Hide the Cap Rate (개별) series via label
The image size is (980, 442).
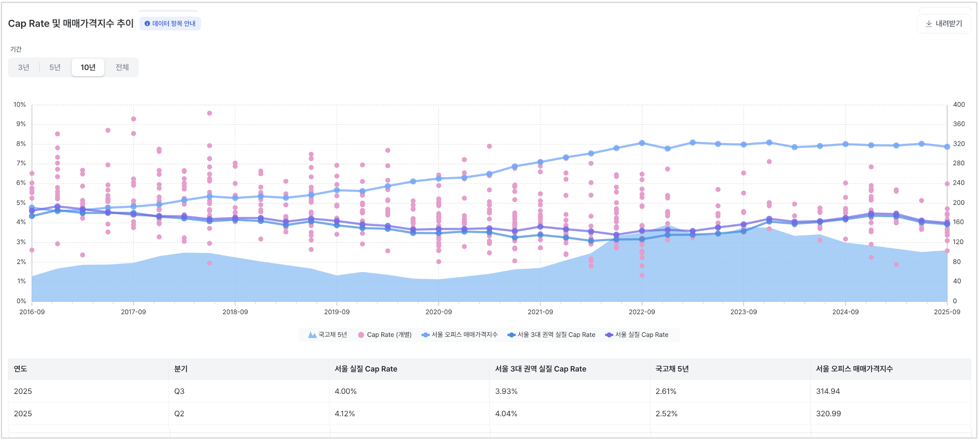(x=389, y=335)
